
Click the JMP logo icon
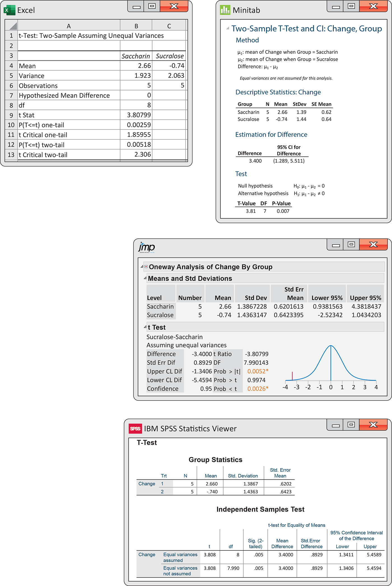point(146,247)
